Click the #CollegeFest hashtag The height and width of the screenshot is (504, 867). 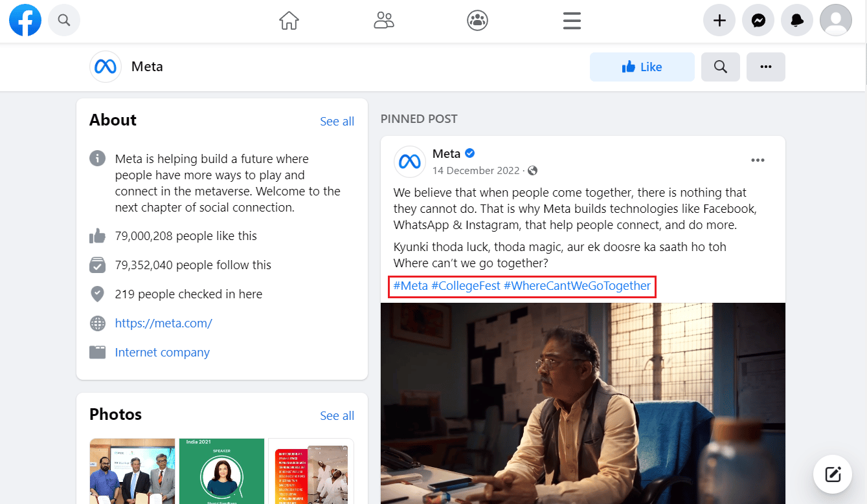pos(466,285)
